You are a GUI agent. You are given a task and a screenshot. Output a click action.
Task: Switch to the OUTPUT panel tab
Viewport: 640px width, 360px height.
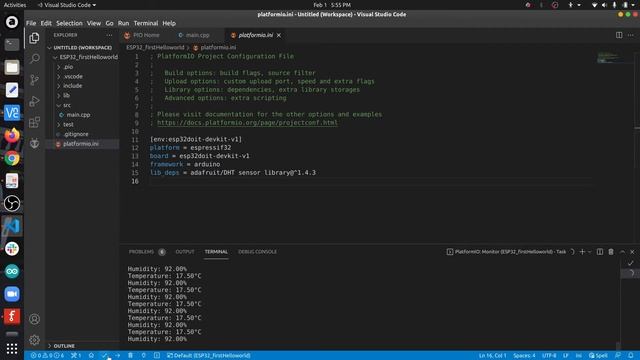tap(185, 252)
